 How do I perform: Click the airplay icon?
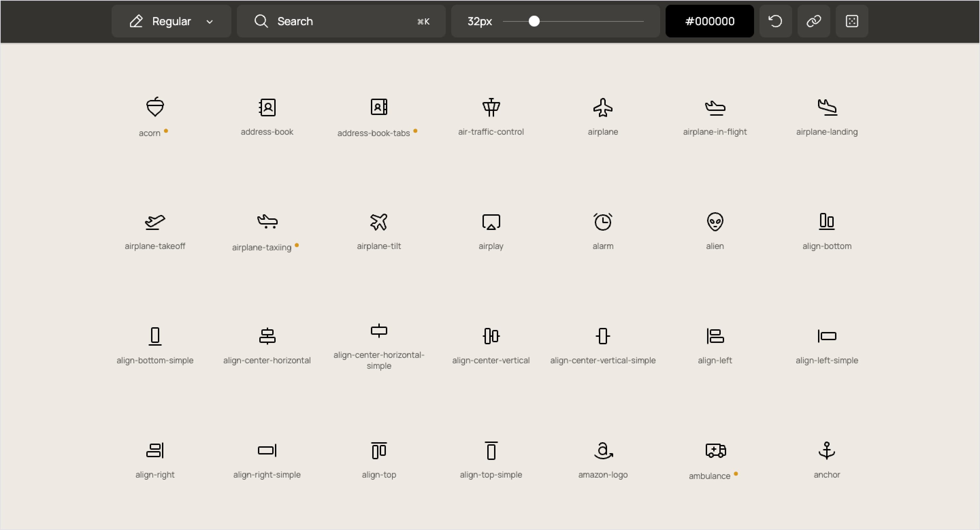pos(491,222)
